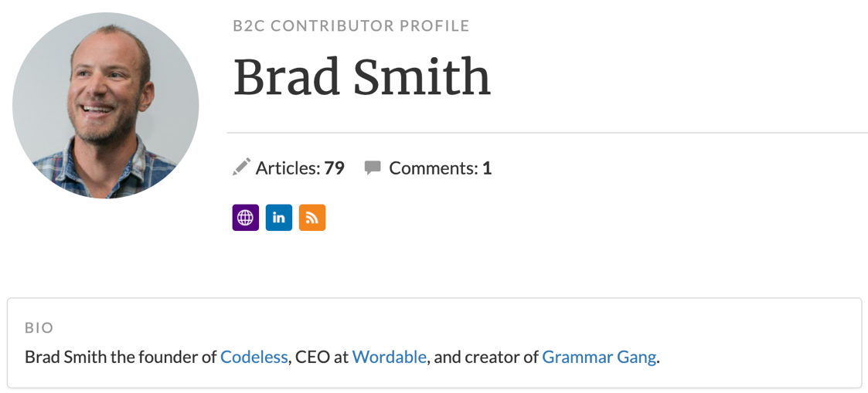Screen dimensions: 868x393
Task: Follow the Wordable link in bio
Action: point(389,357)
